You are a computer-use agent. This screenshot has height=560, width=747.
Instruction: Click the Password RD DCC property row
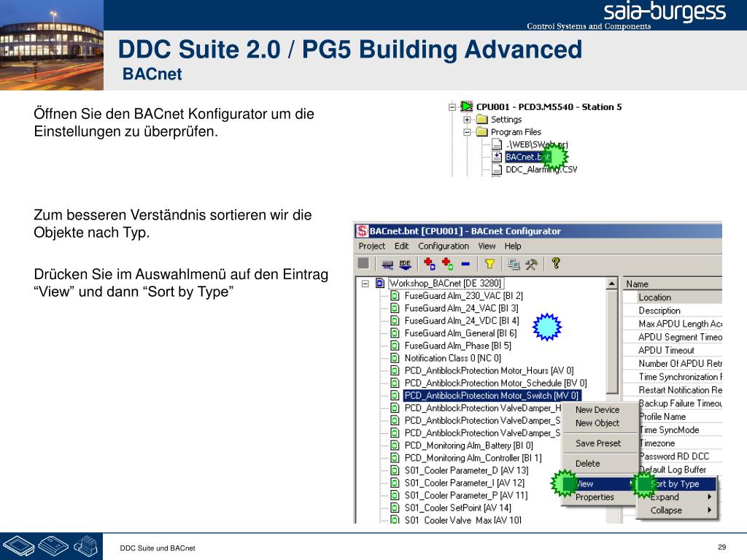[681, 456]
